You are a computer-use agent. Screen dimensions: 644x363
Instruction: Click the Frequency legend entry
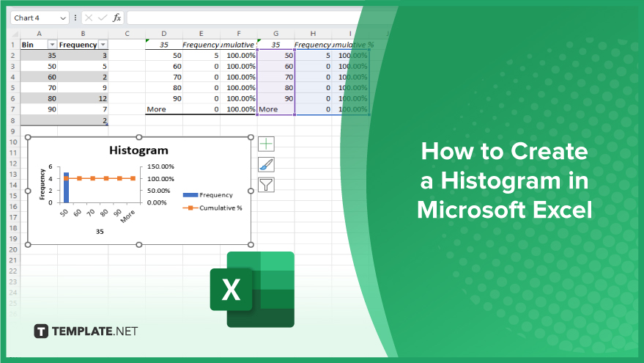pos(208,195)
